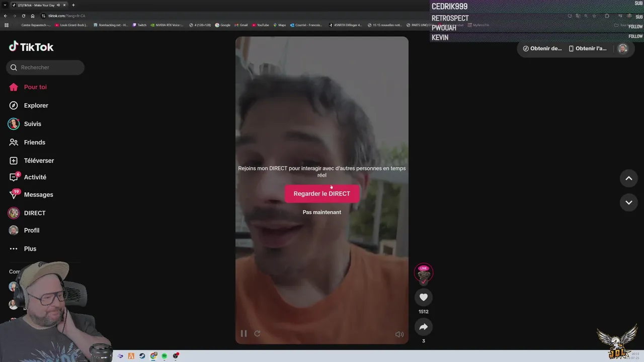Viewport: 644px width, 362px height.
Task: Close the TikTok browser tab
Action: [x=64, y=5]
